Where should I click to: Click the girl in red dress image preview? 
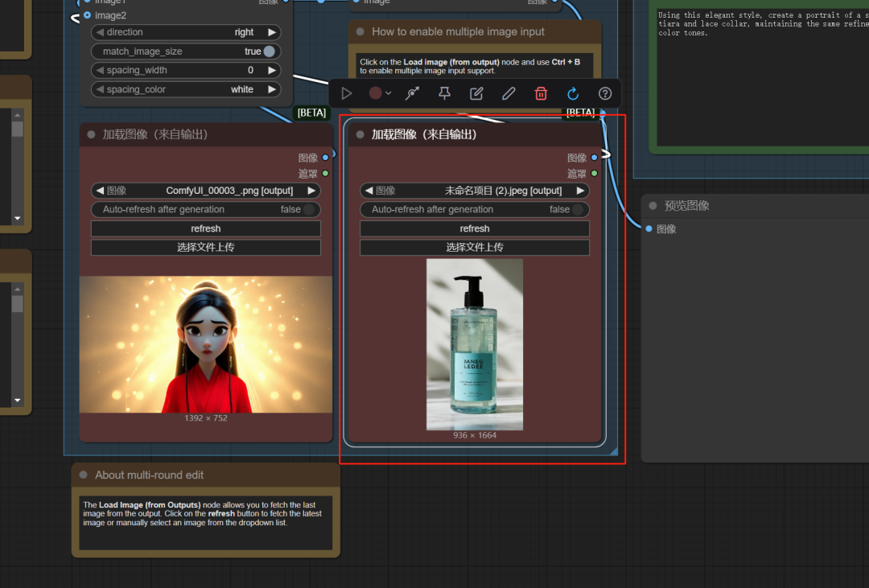click(x=206, y=344)
